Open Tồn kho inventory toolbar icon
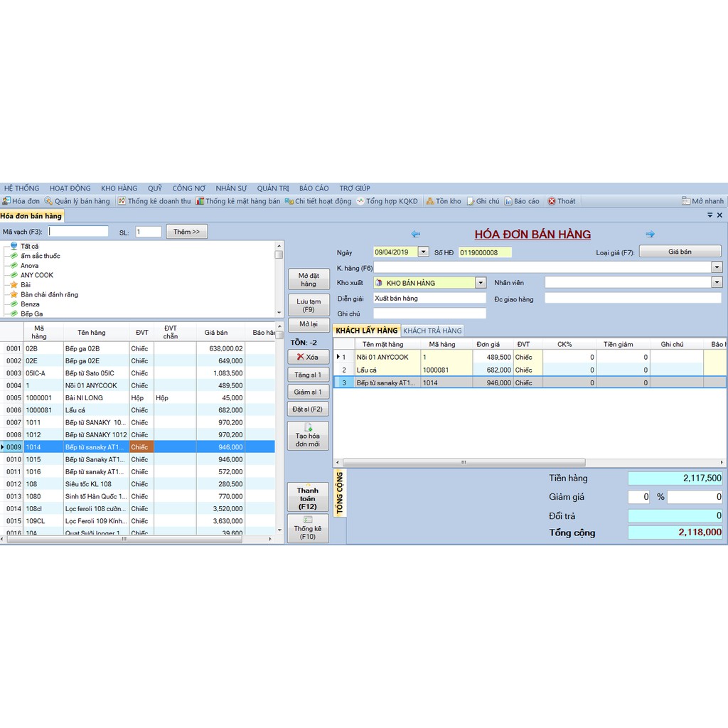This screenshot has height=728, width=728. click(x=443, y=201)
